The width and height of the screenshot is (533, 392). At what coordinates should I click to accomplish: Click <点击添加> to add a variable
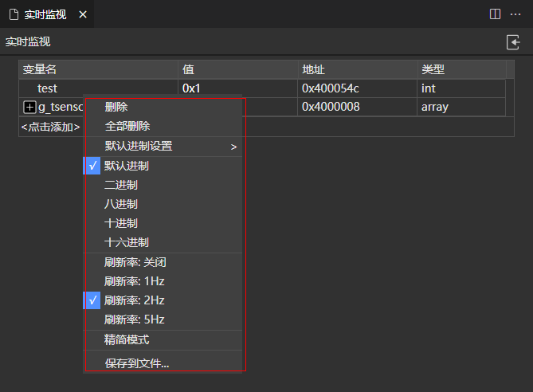[x=50, y=127]
